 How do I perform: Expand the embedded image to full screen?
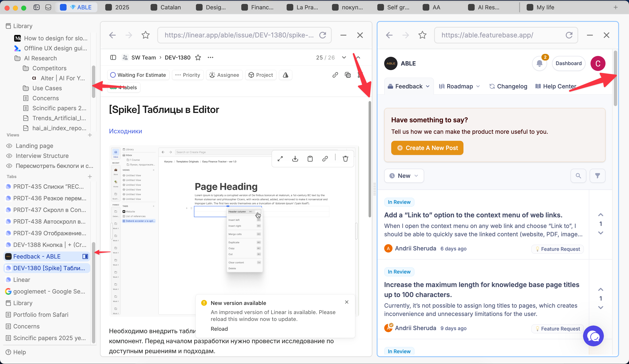tap(280, 158)
